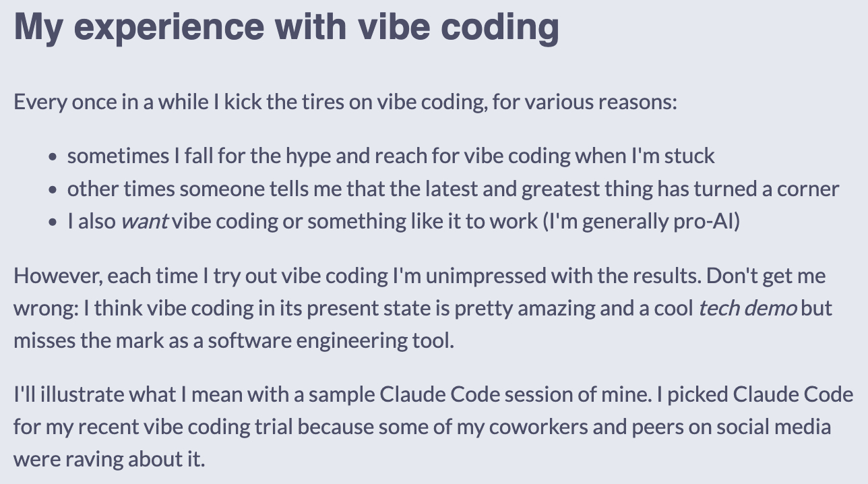868x484 pixels.
Task: Click the italicized word "want"
Action: 144,222
